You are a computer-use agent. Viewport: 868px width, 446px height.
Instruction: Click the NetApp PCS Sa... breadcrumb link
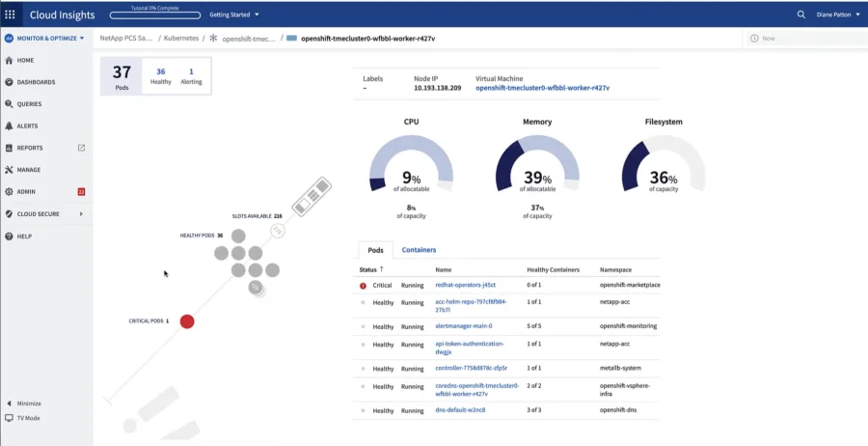pyautogui.click(x=126, y=39)
